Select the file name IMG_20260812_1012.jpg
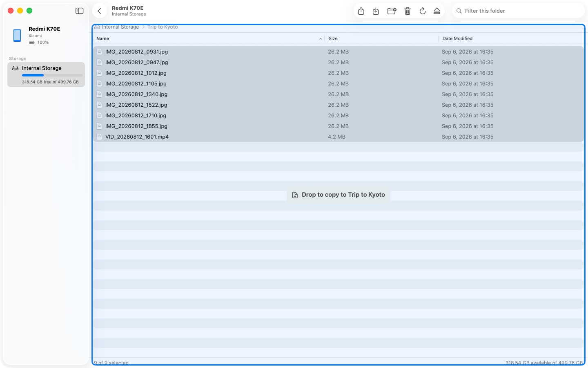 tap(136, 73)
